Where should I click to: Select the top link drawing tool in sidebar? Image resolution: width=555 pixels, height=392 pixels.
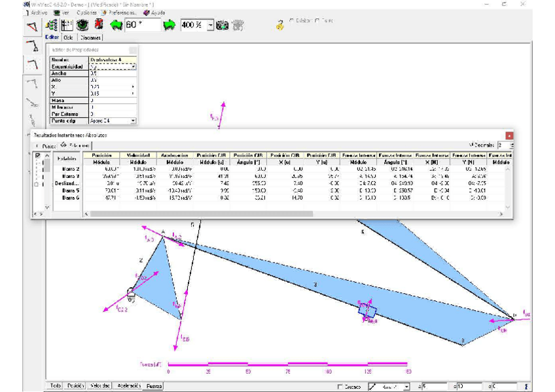(x=31, y=46)
